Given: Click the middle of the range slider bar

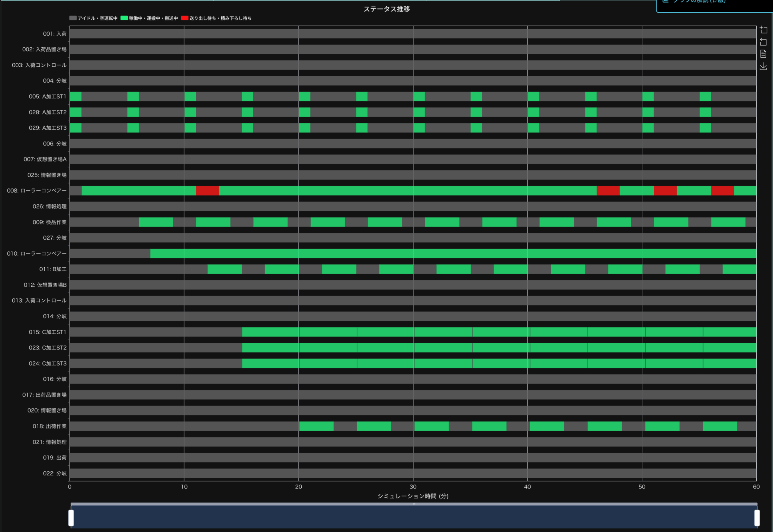Looking at the screenshot, I should click(x=413, y=517).
